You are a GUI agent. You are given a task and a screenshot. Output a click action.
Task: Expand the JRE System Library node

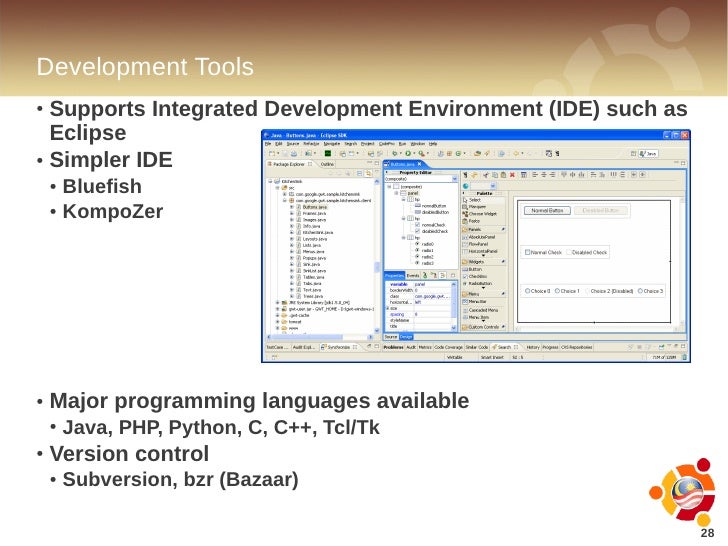pos(278,302)
